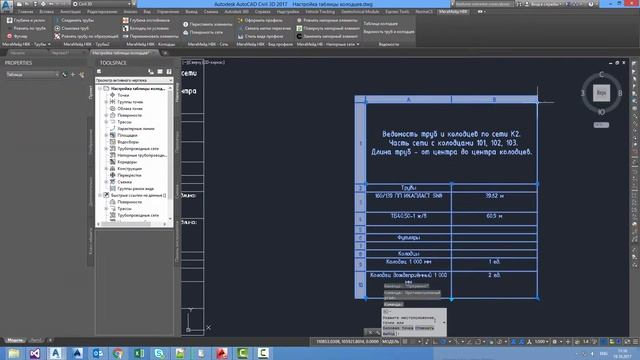The height and width of the screenshot is (360, 640).
Task: Open Excel from the taskbar
Action: pos(139,353)
